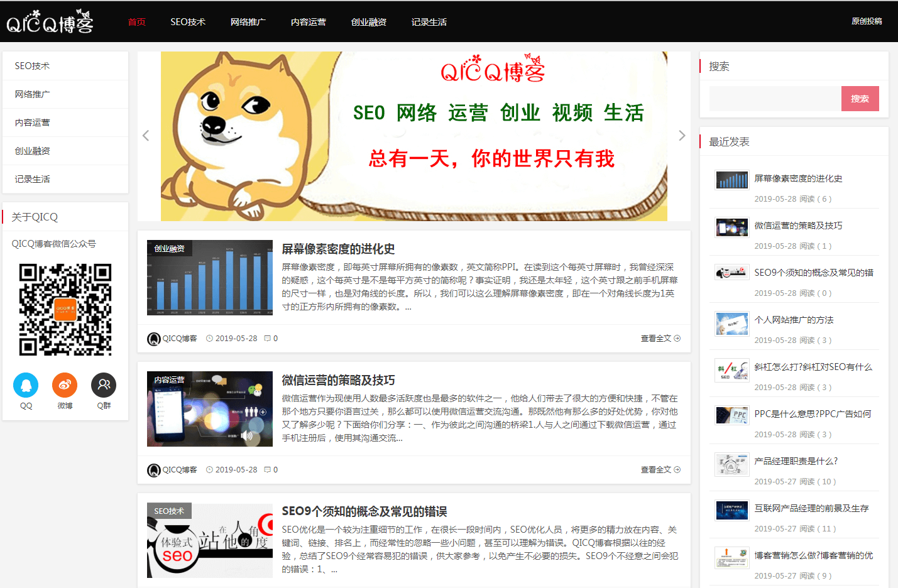Open the Weibo icon link
The image size is (898, 588).
(65, 385)
